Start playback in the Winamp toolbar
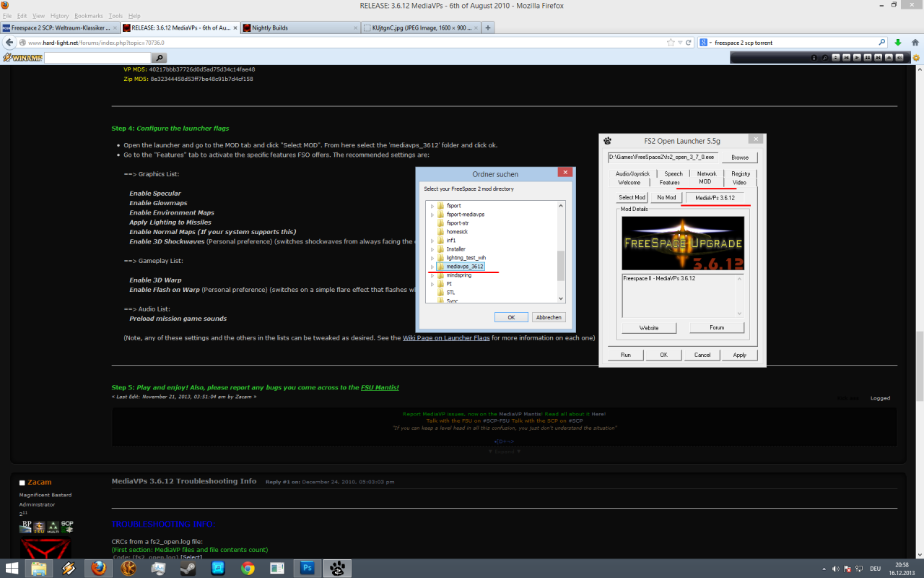 click(857, 57)
